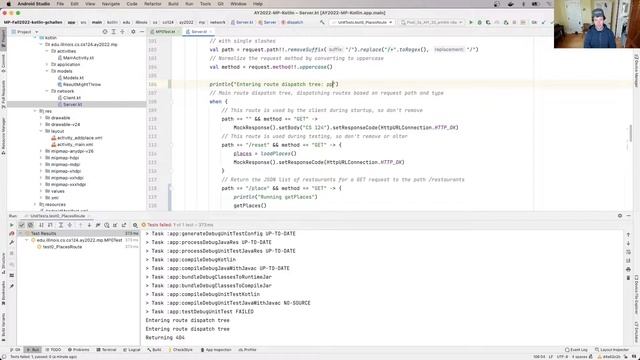
Task: Collapse the network folder
Action: click(47, 91)
